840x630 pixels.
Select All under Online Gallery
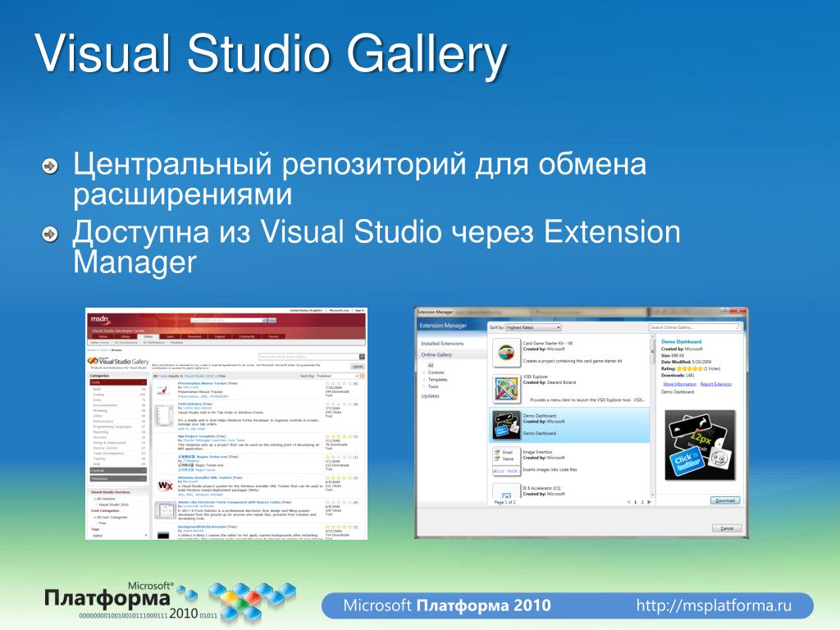(x=430, y=365)
